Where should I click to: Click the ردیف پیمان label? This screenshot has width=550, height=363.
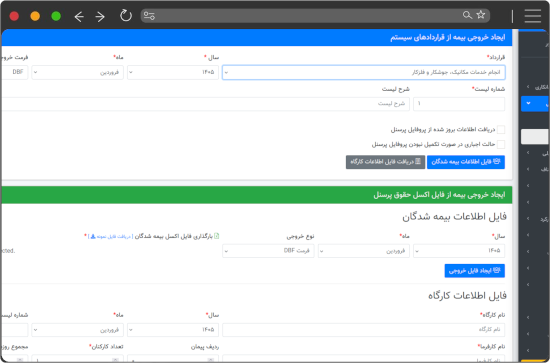point(205,347)
